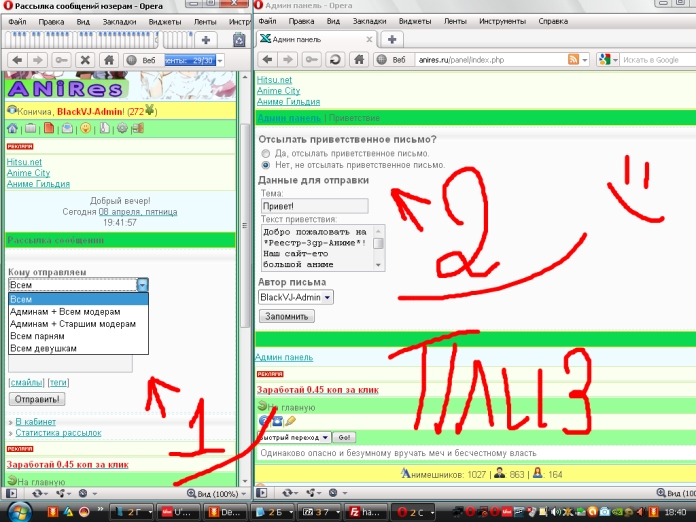Click Hitsu.net link in left window
This screenshot has height=522, width=696.
(x=24, y=162)
